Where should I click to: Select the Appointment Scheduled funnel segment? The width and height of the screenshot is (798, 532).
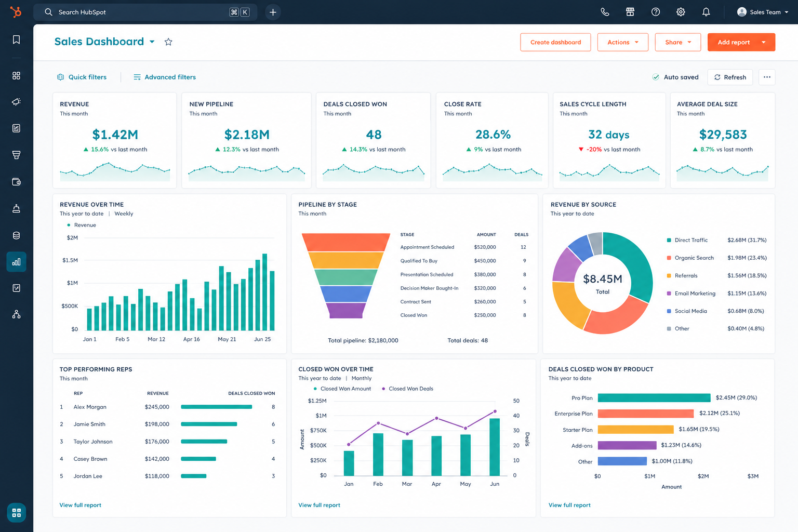point(346,242)
